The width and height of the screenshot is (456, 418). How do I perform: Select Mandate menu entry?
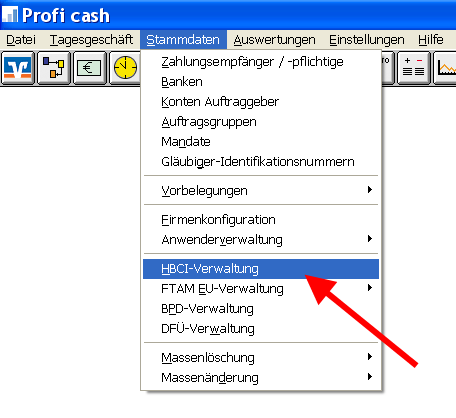[261, 142]
